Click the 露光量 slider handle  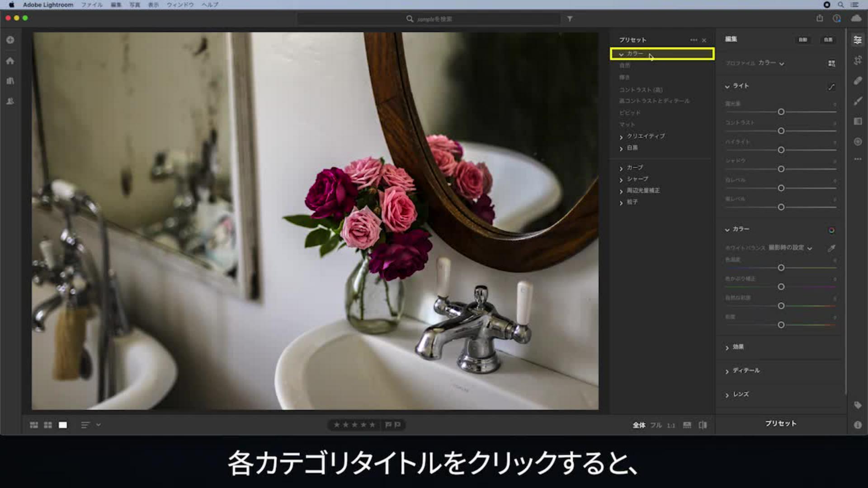coord(781,112)
